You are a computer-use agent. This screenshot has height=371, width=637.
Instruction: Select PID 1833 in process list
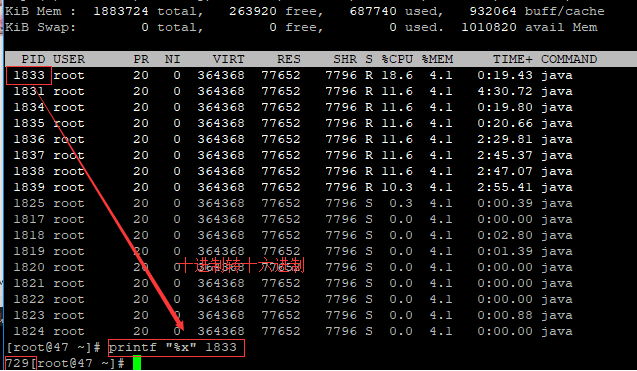click(29, 75)
